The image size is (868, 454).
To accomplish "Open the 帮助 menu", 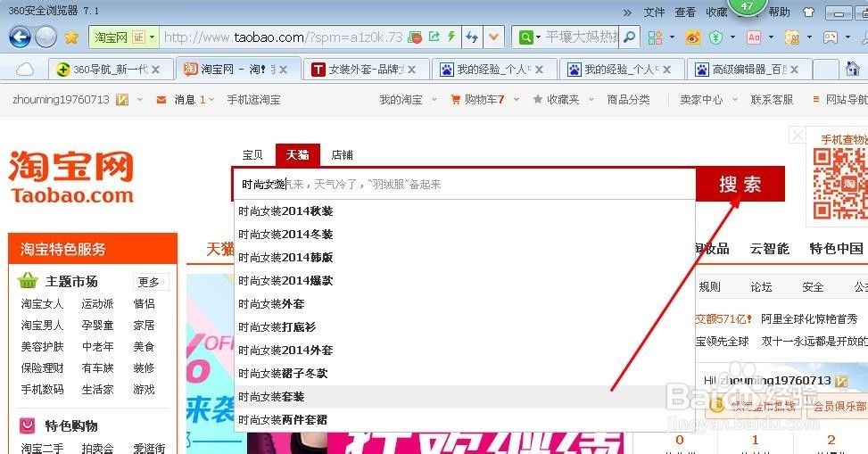I will [780, 12].
